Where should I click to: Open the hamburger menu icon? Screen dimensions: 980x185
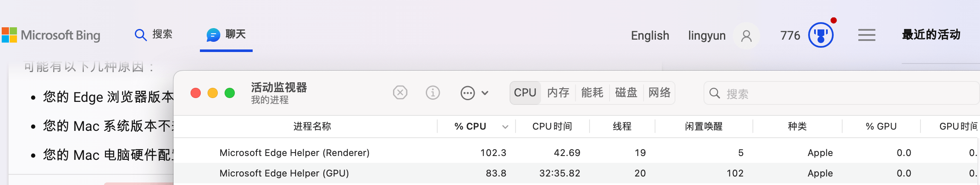pos(866,35)
